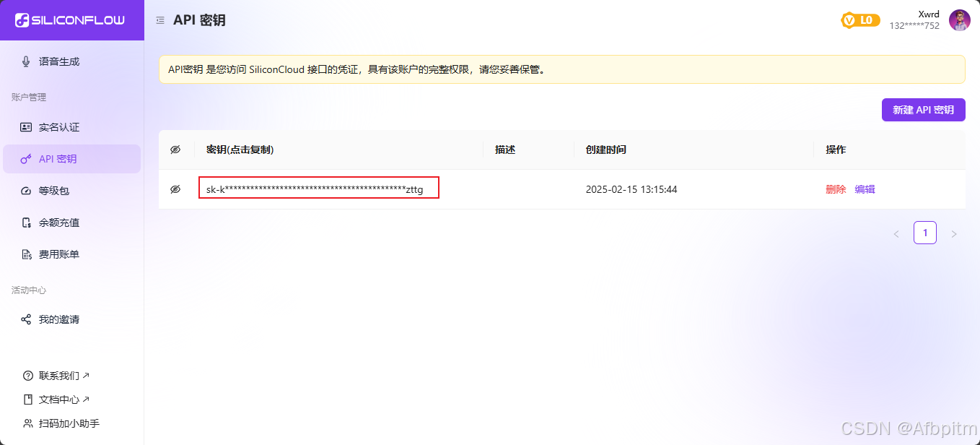The height and width of the screenshot is (445, 980).
Task: Open 等级包 sidebar item
Action: click(72, 191)
